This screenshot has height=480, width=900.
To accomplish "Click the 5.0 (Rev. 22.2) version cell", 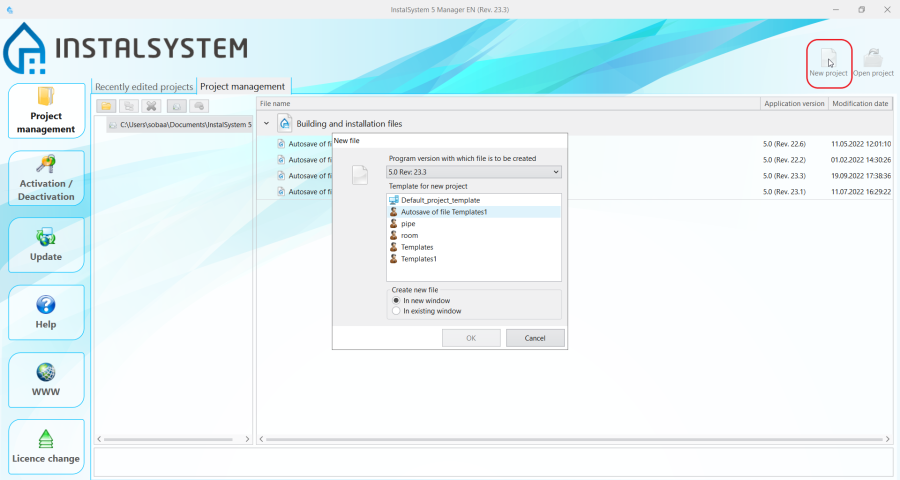I will pyautogui.click(x=784, y=160).
